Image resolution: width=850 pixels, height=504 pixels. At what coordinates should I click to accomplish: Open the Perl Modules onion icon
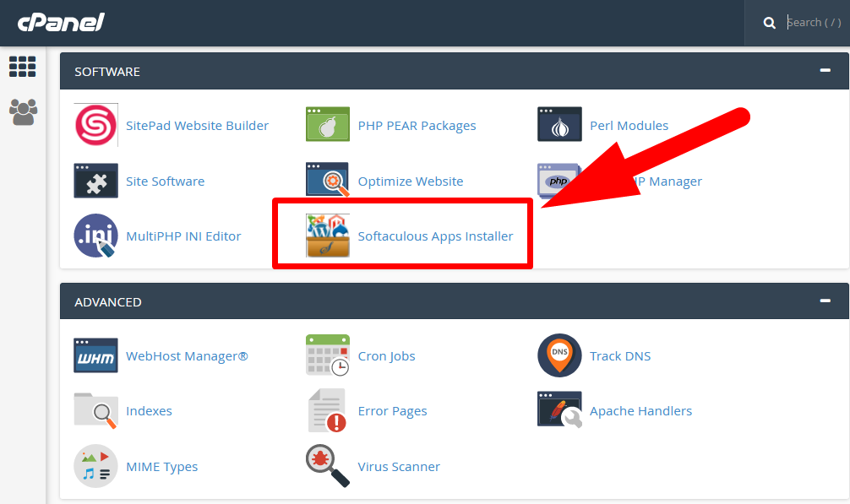[x=559, y=124]
